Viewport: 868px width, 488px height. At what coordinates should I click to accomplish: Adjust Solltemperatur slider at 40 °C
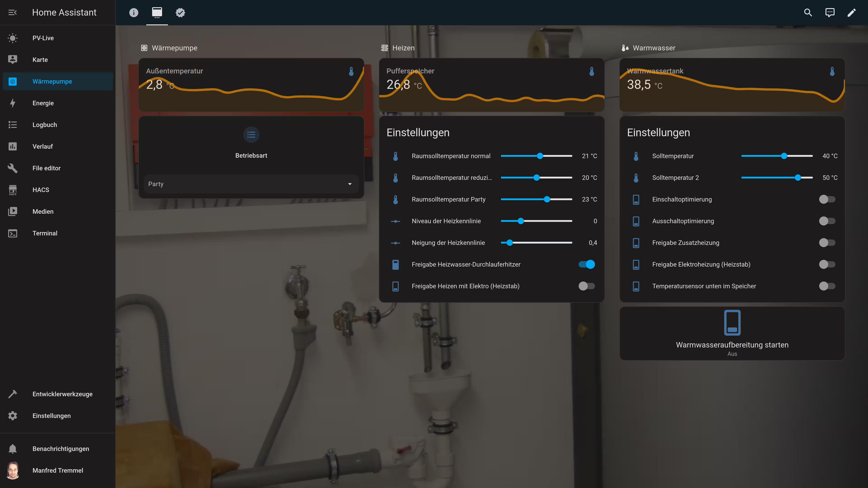[777, 156]
